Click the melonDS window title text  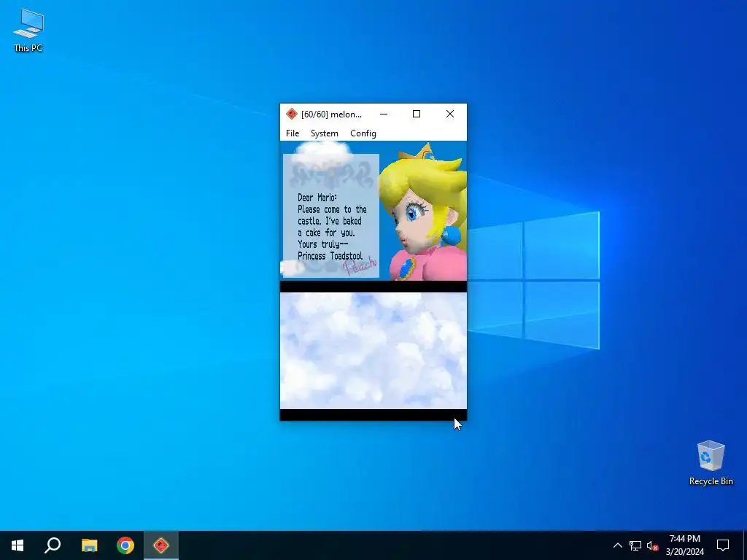click(331, 114)
